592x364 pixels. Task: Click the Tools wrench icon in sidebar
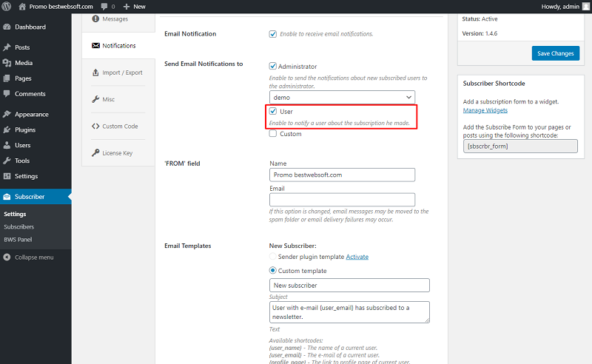click(7, 161)
